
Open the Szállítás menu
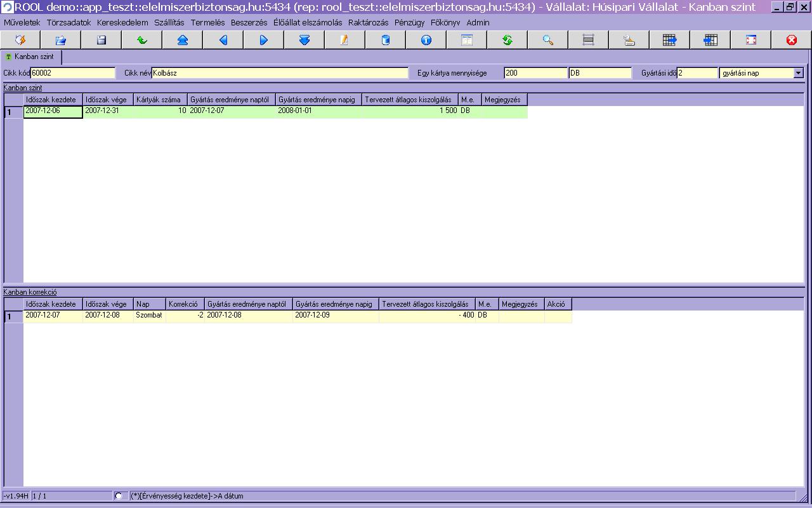[x=169, y=22]
